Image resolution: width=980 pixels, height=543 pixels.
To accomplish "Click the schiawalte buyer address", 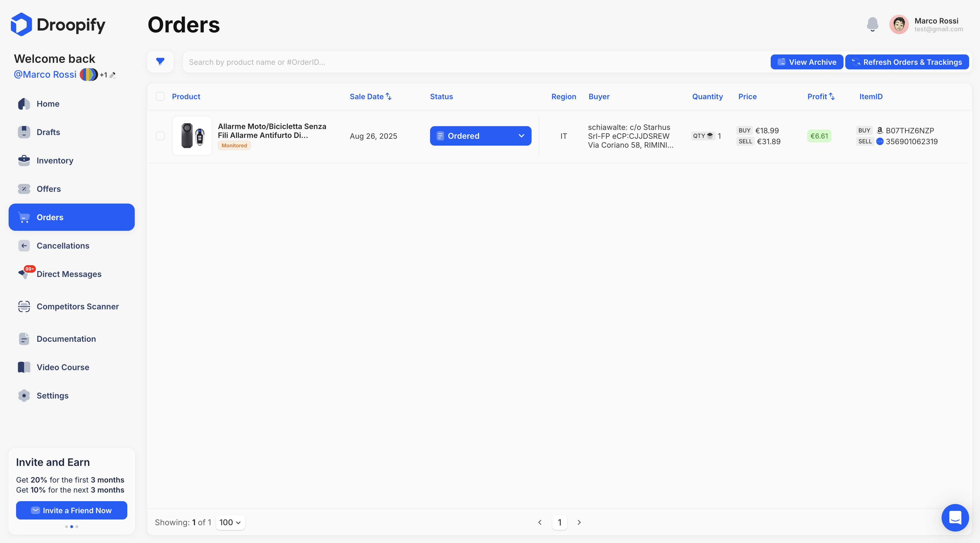I will point(630,136).
